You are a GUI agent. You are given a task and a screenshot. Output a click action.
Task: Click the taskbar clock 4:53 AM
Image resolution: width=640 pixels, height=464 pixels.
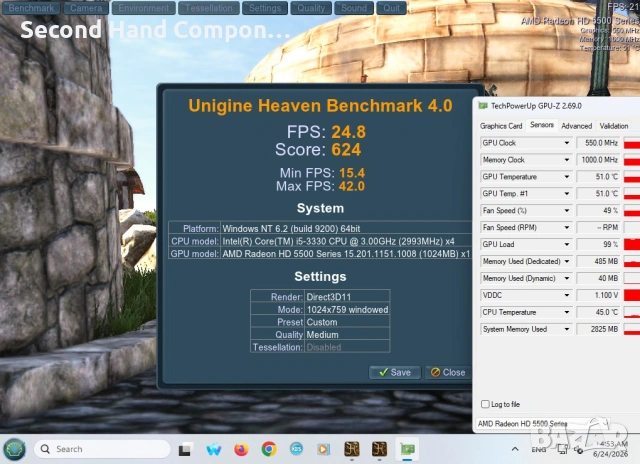coord(613,444)
